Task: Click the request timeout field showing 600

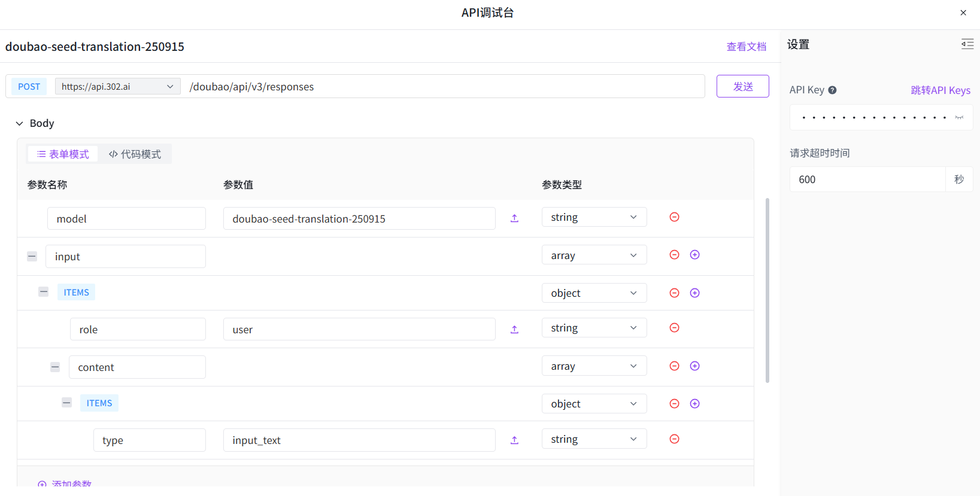Action: tap(867, 179)
